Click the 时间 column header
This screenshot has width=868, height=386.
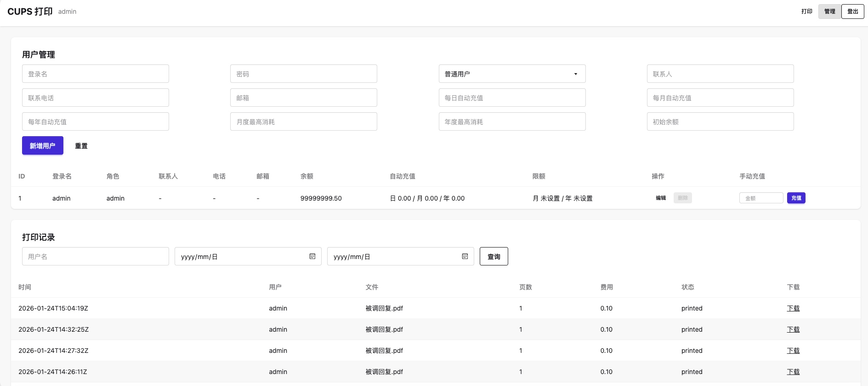(x=25, y=287)
